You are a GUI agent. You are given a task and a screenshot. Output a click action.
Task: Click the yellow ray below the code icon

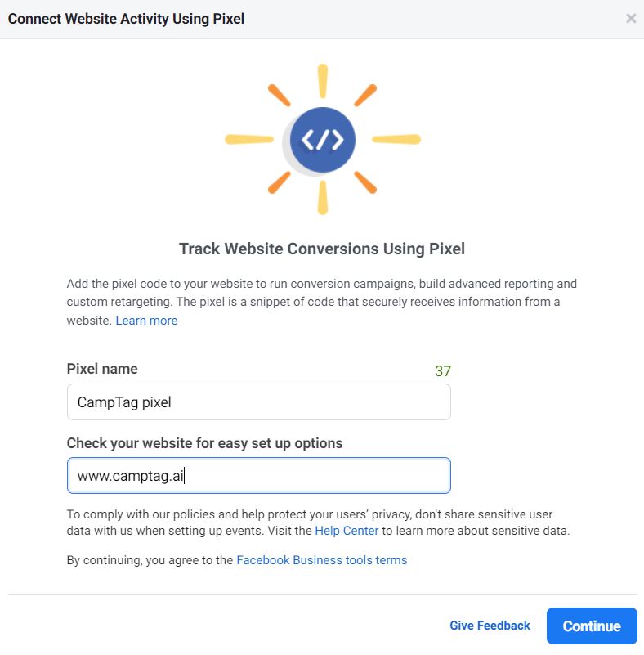coord(323,198)
